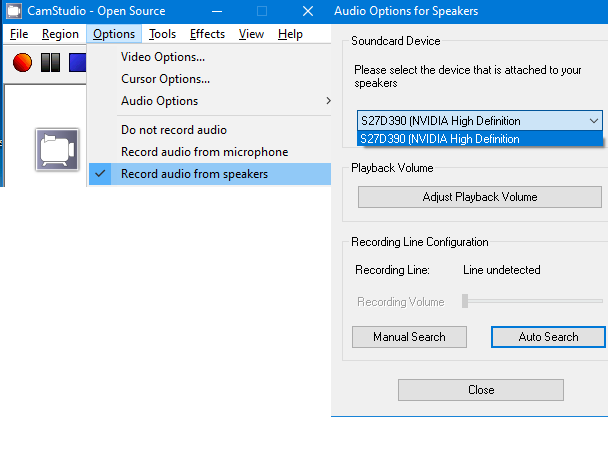Screen dimensions: 608x452
Task: Hit the blue Stop recording icon
Action: click(x=76, y=63)
